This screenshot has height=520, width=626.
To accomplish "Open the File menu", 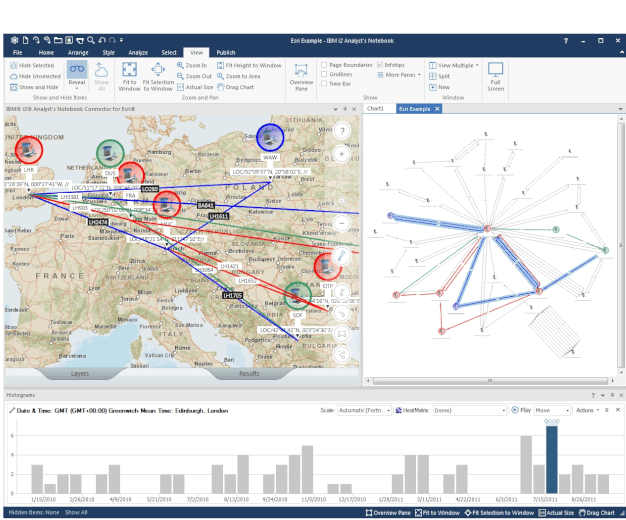I will pos(17,52).
